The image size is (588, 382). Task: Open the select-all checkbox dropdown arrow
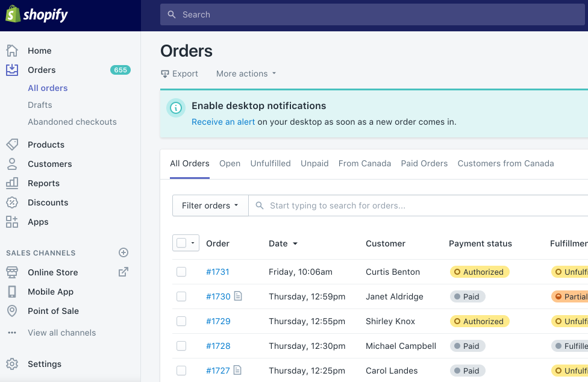[x=193, y=243]
